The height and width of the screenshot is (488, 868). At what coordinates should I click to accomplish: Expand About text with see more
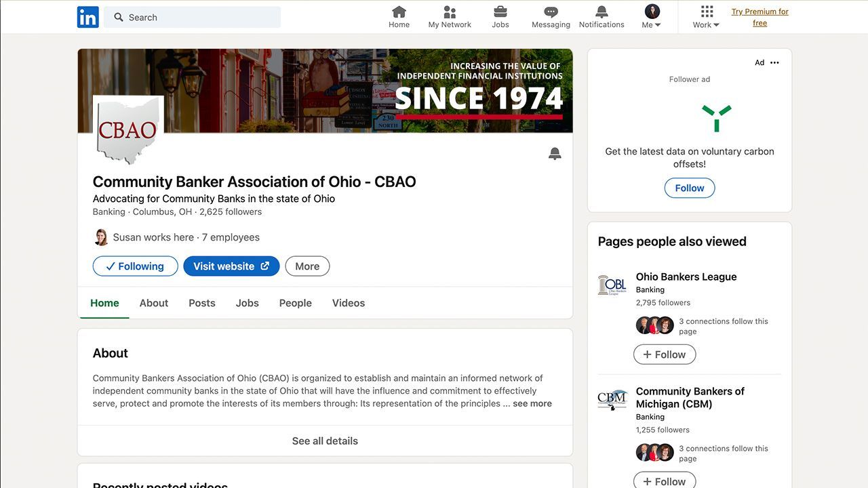click(x=532, y=403)
